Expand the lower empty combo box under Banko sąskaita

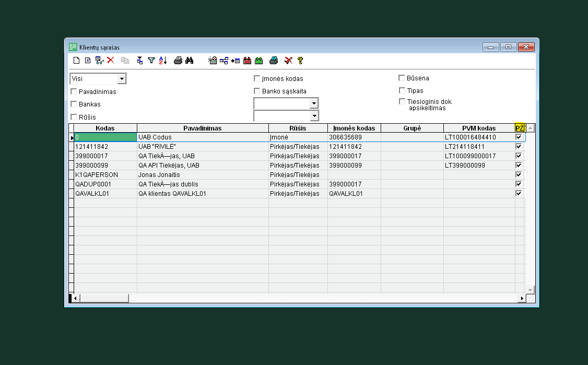[x=314, y=115]
